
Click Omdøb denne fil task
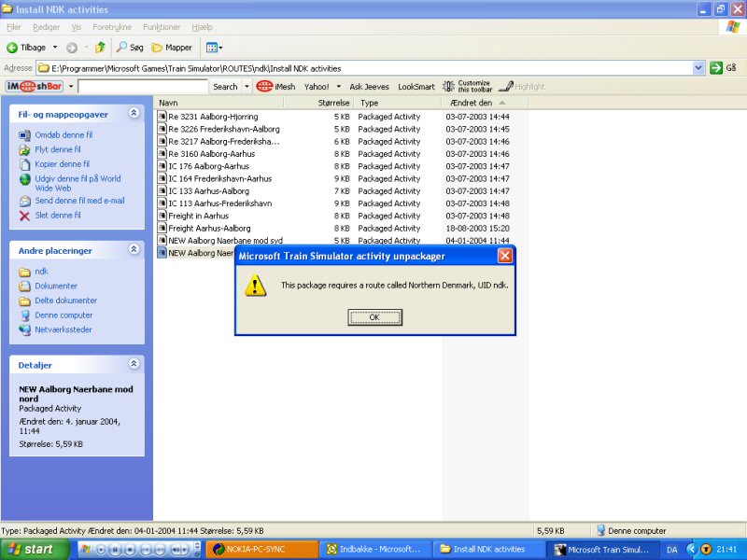63,134
